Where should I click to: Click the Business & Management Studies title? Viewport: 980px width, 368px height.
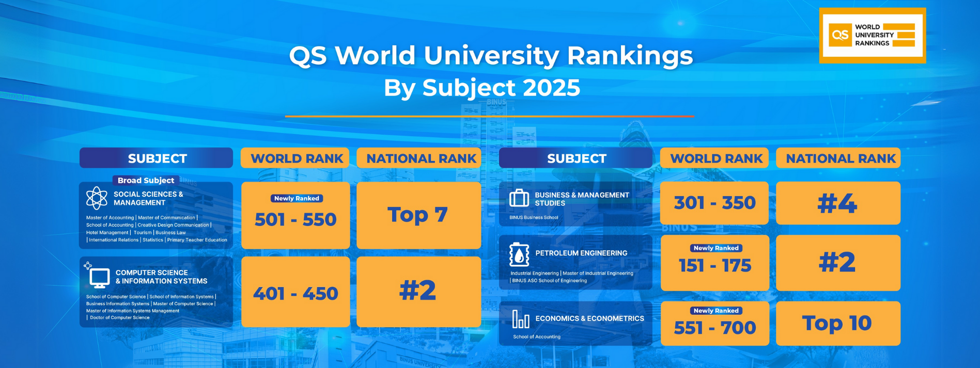pos(582,199)
